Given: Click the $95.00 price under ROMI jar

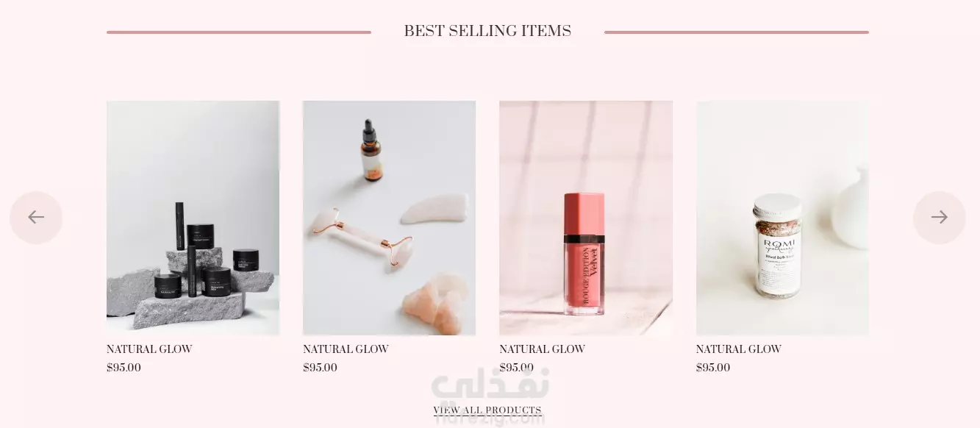Looking at the screenshot, I should (x=713, y=368).
